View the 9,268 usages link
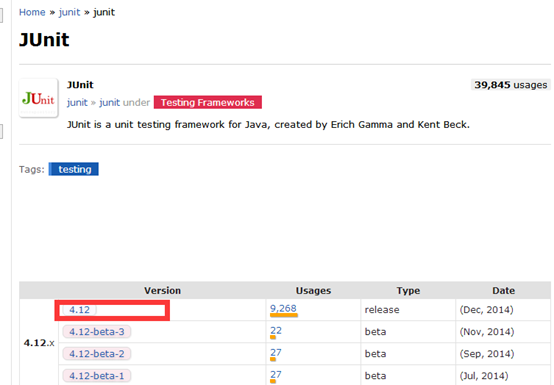 click(x=283, y=309)
